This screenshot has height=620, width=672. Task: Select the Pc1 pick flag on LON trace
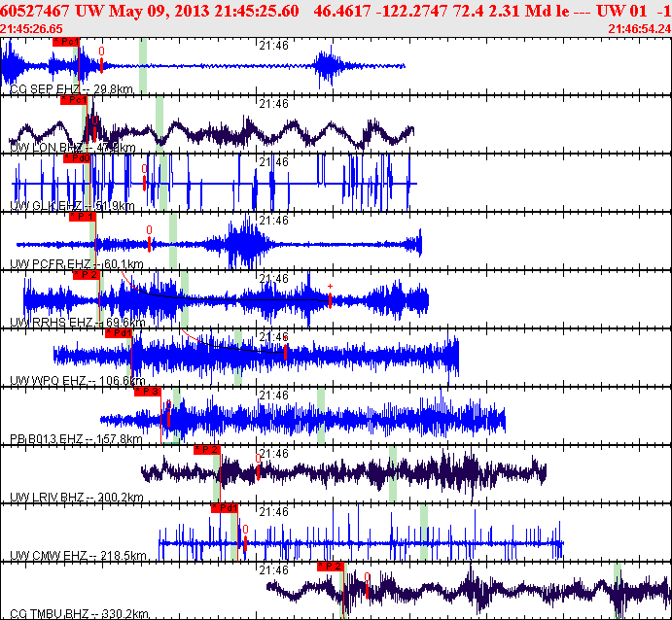click(74, 100)
